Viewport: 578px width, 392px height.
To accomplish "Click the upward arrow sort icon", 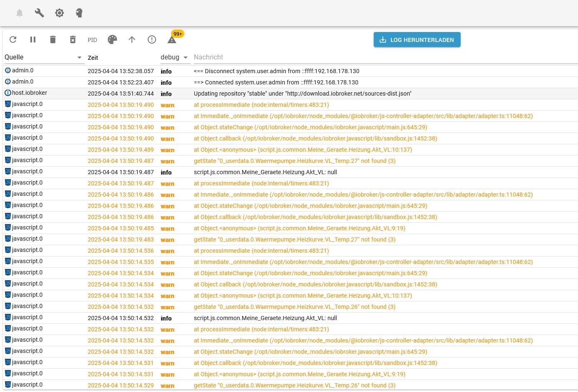I will (x=132, y=39).
